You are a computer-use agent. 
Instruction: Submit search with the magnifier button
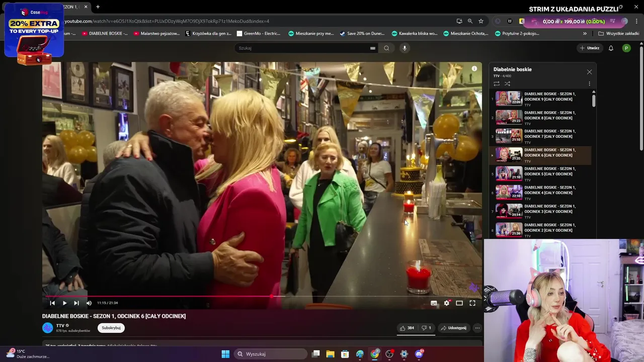(386, 48)
